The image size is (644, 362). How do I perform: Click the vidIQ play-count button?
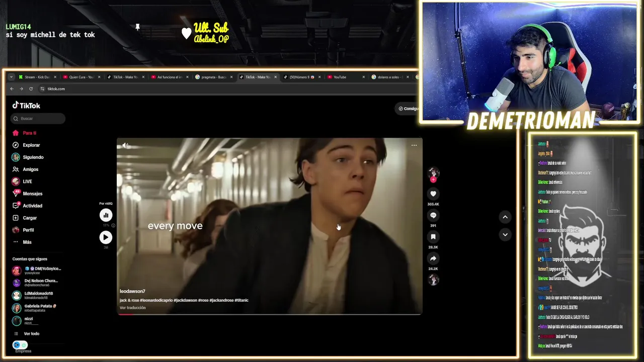click(106, 237)
